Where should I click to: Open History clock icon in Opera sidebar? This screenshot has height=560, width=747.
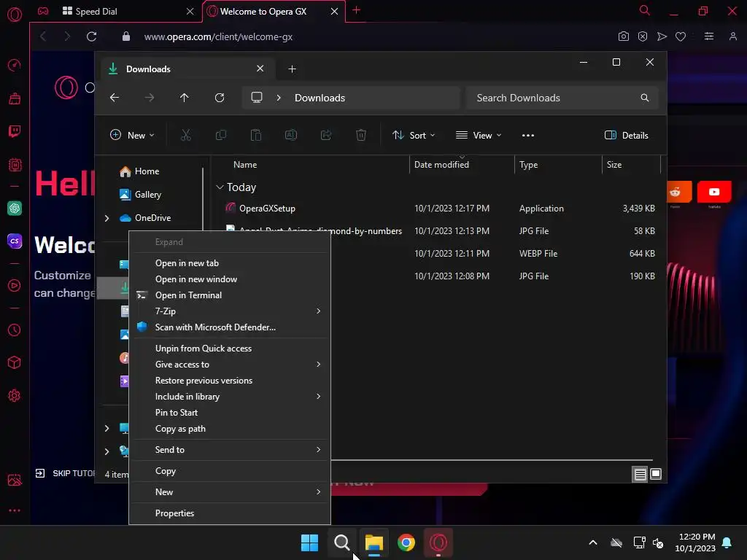15,330
